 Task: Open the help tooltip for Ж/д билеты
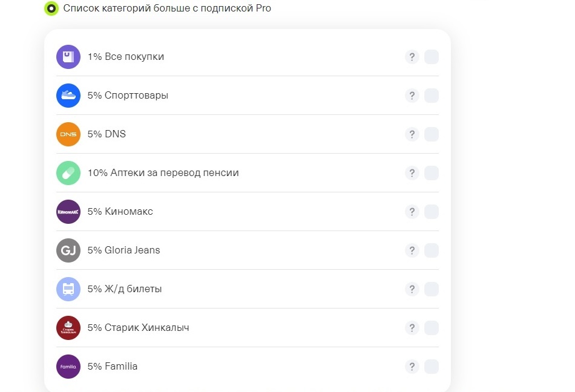pos(412,289)
